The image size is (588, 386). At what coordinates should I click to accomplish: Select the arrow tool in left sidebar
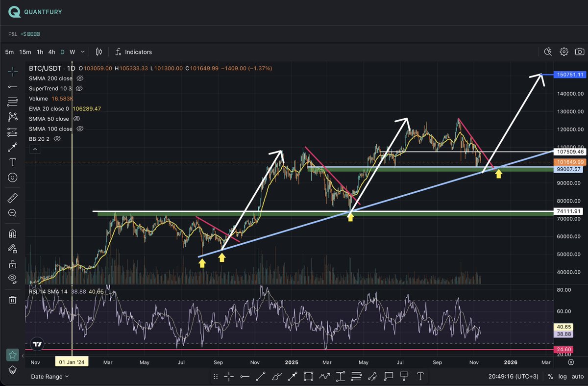13,147
